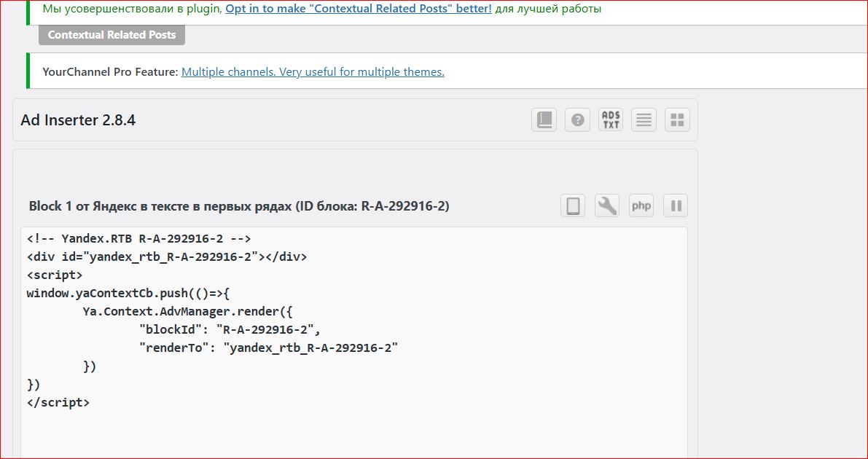Show blocks list with the lines icon
Image resolution: width=868 pixels, height=459 pixels.
pos(644,119)
